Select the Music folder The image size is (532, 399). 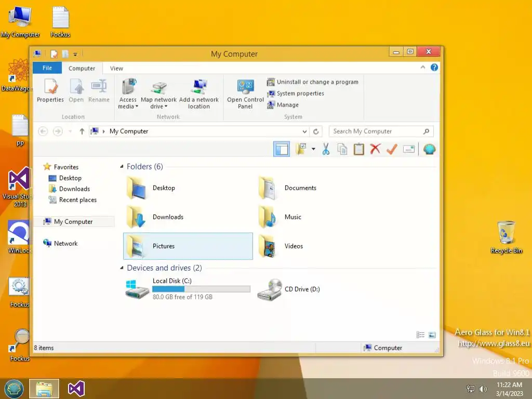tap(320, 217)
